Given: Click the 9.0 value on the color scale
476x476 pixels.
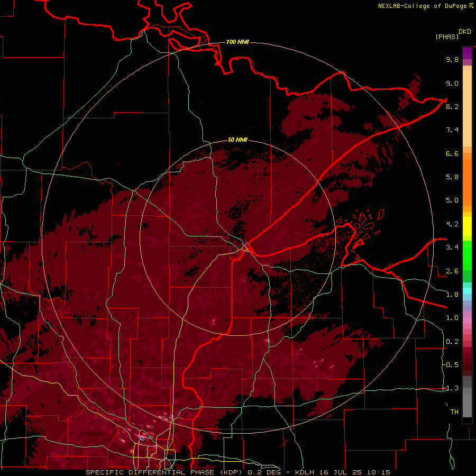Looking at the screenshot, I should (452, 83).
